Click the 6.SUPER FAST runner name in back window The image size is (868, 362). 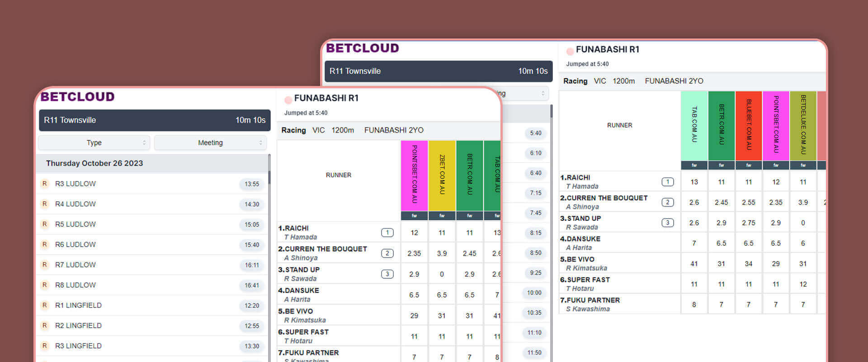click(x=585, y=280)
